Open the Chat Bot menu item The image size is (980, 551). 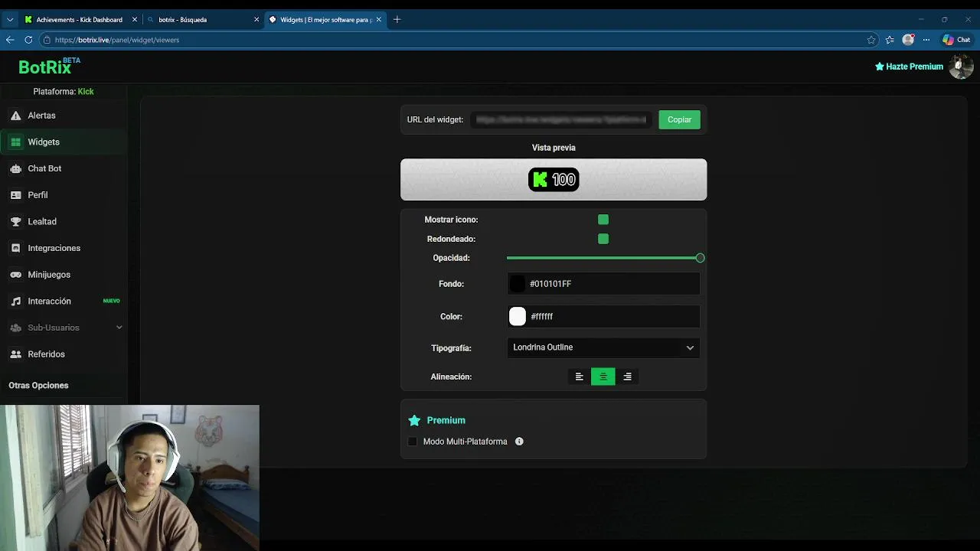pyautogui.click(x=64, y=168)
